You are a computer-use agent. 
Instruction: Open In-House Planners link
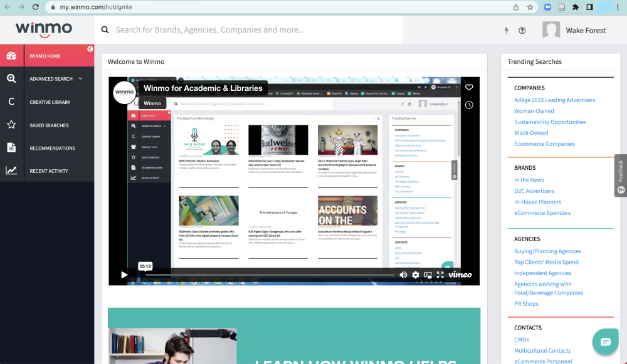(x=537, y=202)
